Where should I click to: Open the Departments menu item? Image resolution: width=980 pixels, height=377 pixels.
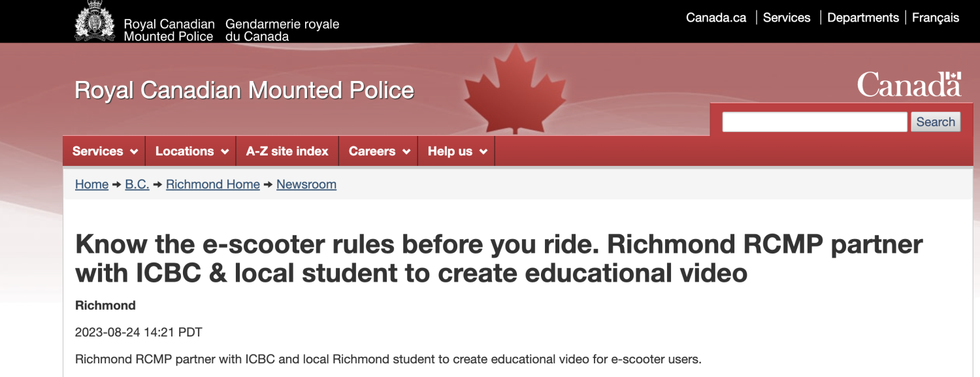[863, 18]
